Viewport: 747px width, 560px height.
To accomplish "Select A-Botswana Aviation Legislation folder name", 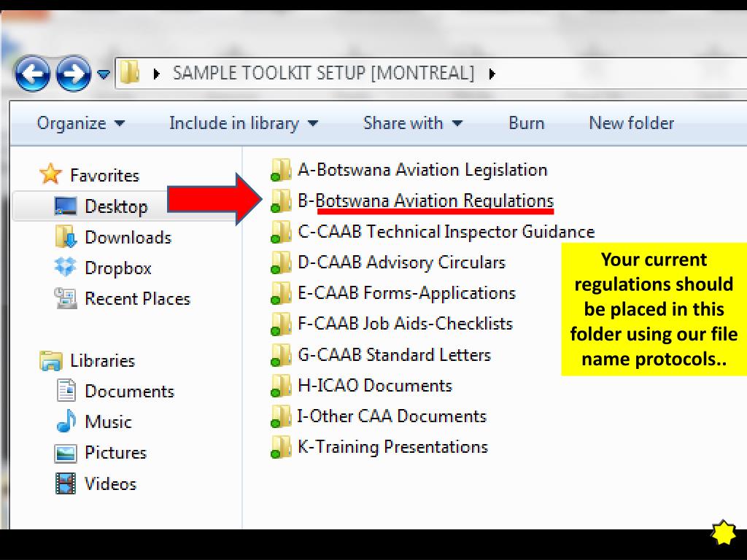I will 422,170.
